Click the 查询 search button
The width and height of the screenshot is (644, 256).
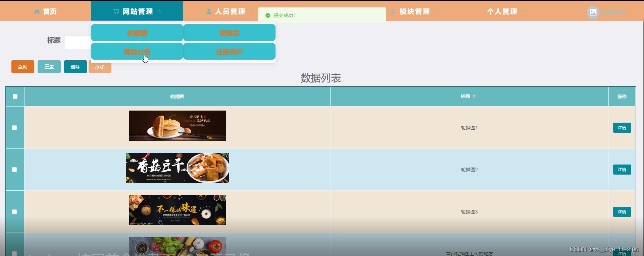coord(23,67)
